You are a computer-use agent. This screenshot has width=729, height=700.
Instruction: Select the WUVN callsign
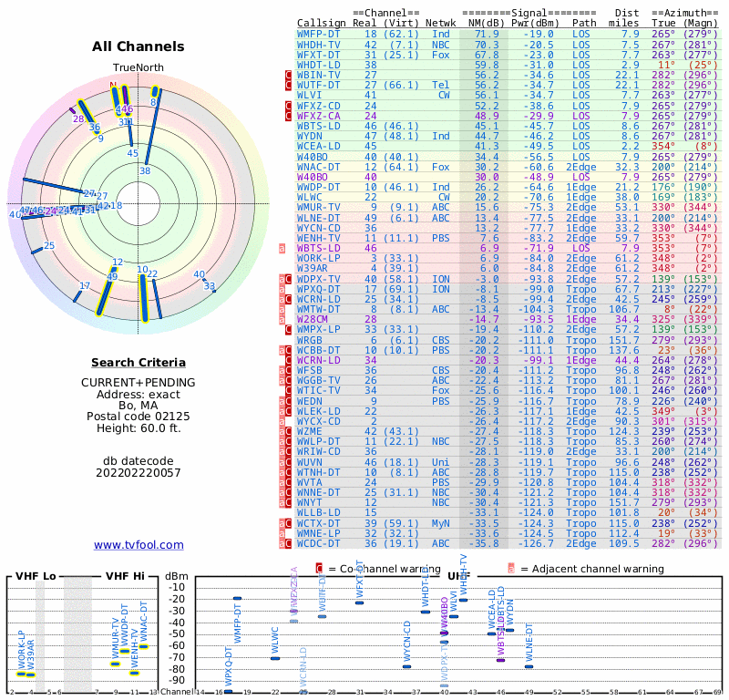pos(309,462)
